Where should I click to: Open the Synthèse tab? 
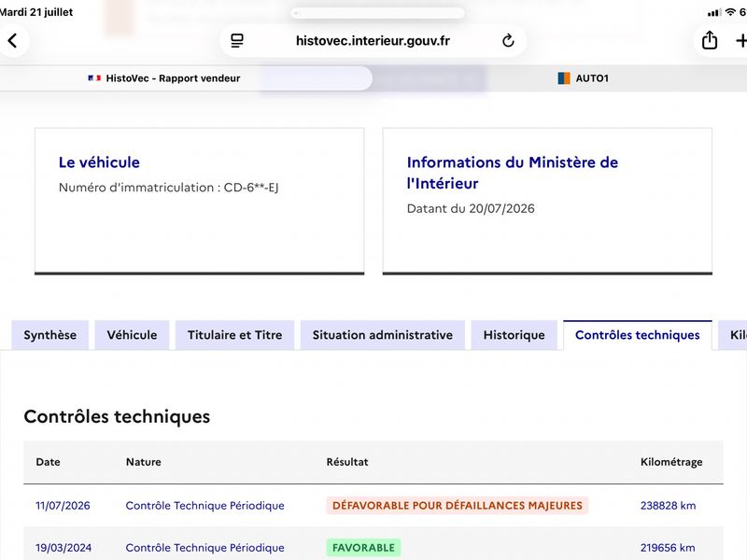point(50,335)
